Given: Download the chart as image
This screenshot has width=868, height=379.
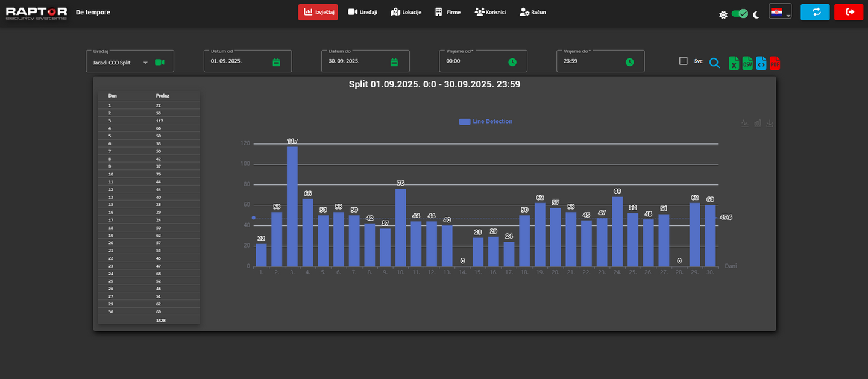Looking at the screenshot, I should point(770,123).
